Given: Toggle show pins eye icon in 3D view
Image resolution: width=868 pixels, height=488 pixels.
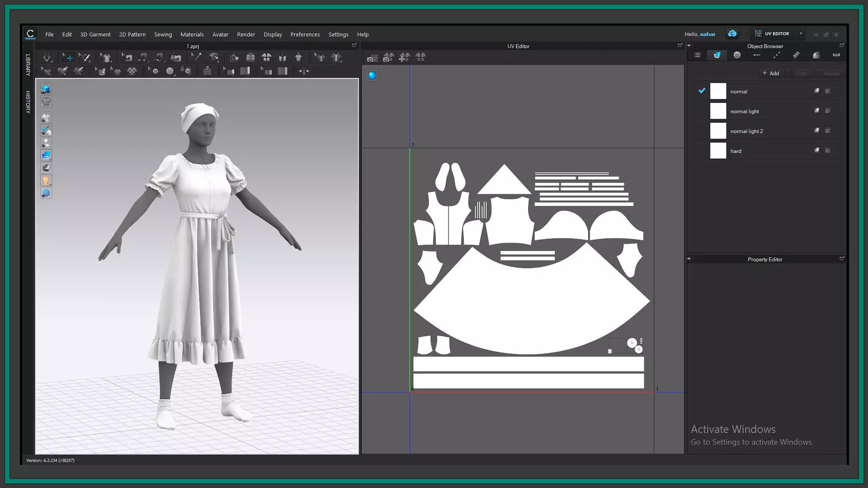Looking at the screenshot, I should pyautogui.click(x=46, y=131).
